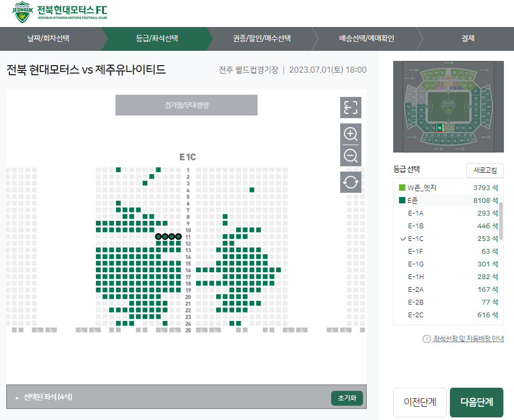Open the 배송선택/예매확인 step
Image resolution: width=514 pixels, height=420 pixels.
367,38
